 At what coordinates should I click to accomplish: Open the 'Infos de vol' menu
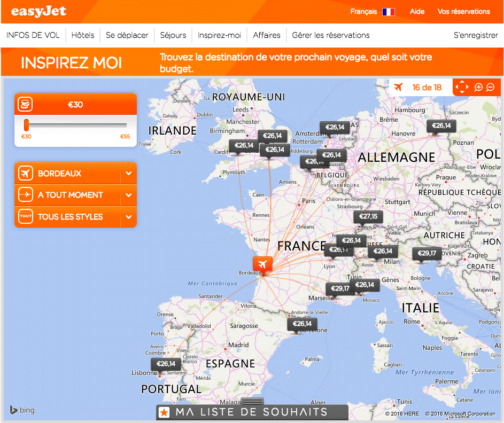pos(33,35)
